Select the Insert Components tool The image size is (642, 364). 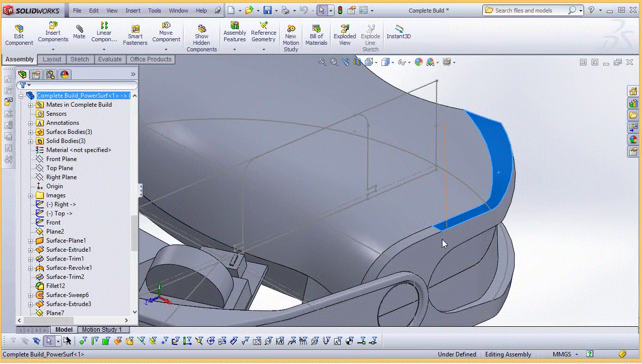pos(53,32)
